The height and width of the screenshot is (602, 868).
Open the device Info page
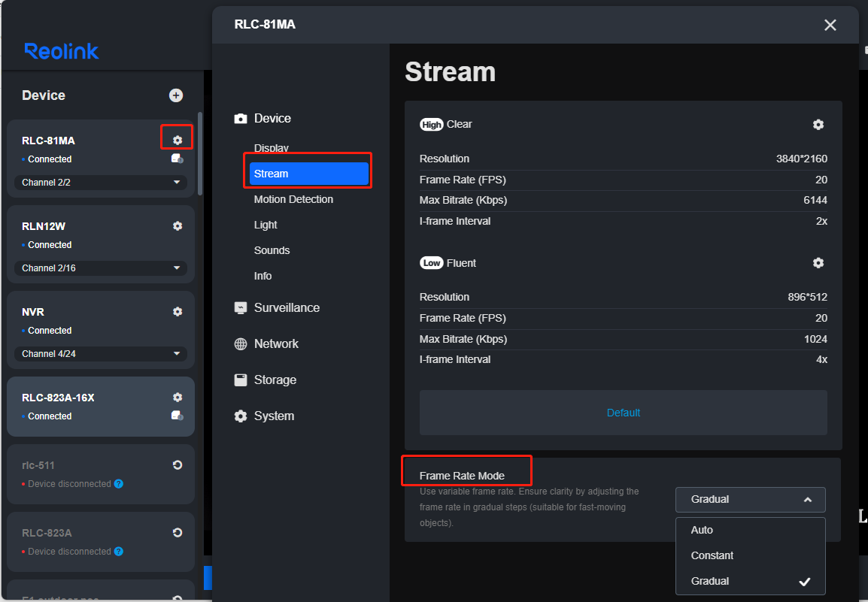tap(263, 276)
